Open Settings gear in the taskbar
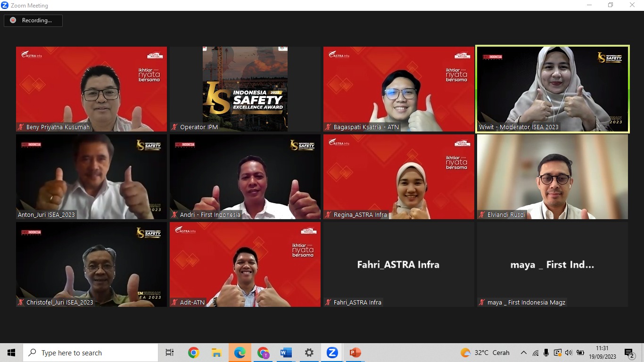This screenshot has width=644, height=362. (309, 353)
